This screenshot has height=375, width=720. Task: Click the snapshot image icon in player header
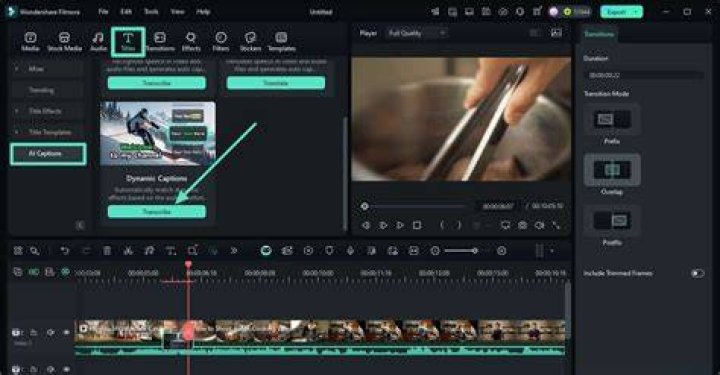pos(556,33)
